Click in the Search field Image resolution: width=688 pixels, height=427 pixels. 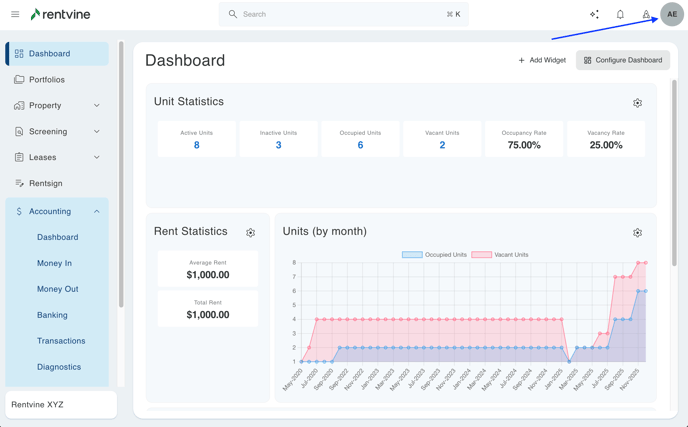tap(340, 15)
